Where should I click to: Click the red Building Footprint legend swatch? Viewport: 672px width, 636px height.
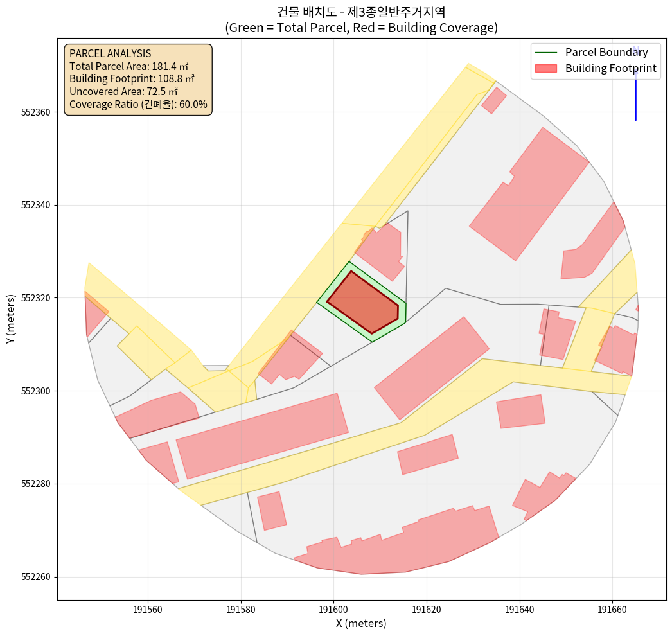[547, 68]
